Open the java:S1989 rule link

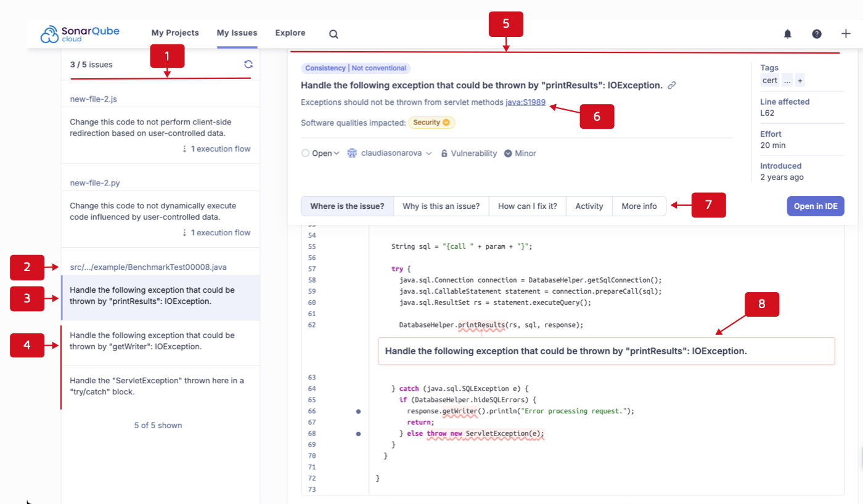click(525, 102)
